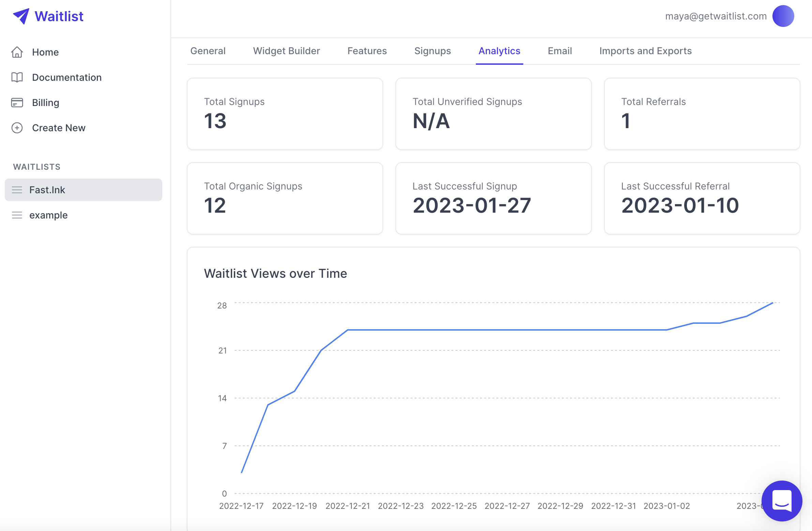Click the list icon next to Fast.Ink
This screenshot has width=812, height=531.
(17, 189)
